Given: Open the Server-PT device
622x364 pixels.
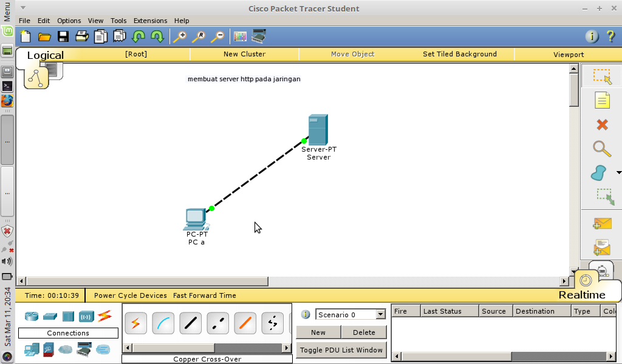Looking at the screenshot, I should (318, 129).
